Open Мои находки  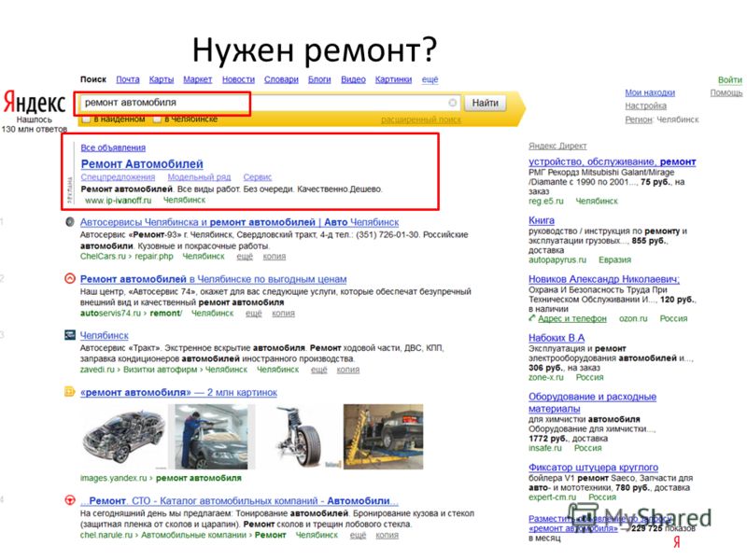[650, 92]
